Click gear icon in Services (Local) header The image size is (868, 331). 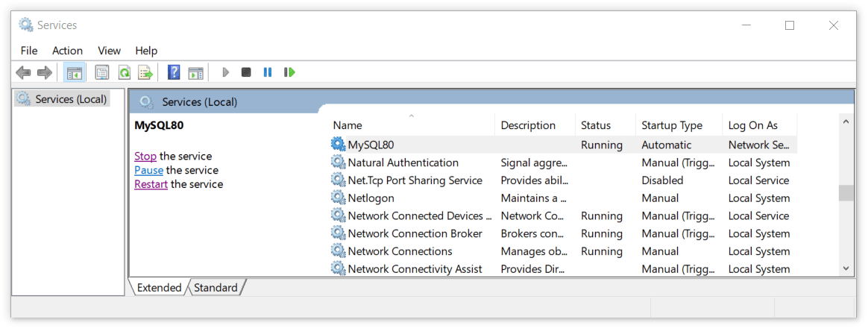tap(147, 102)
